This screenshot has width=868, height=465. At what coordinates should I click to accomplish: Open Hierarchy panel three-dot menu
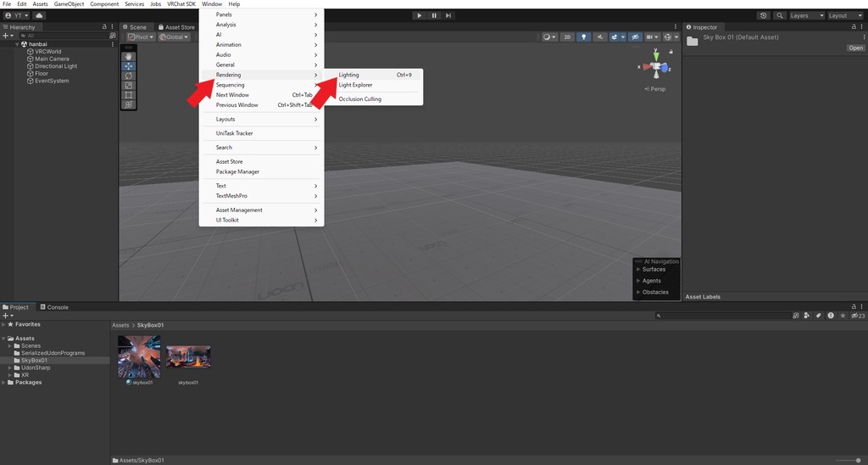click(113, 26)
